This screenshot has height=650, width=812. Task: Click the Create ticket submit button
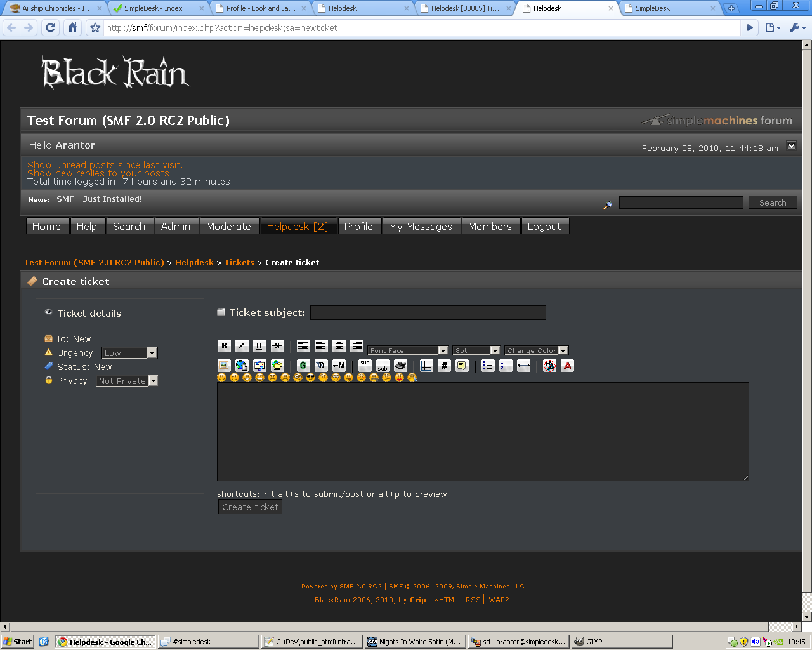[251, 507]
